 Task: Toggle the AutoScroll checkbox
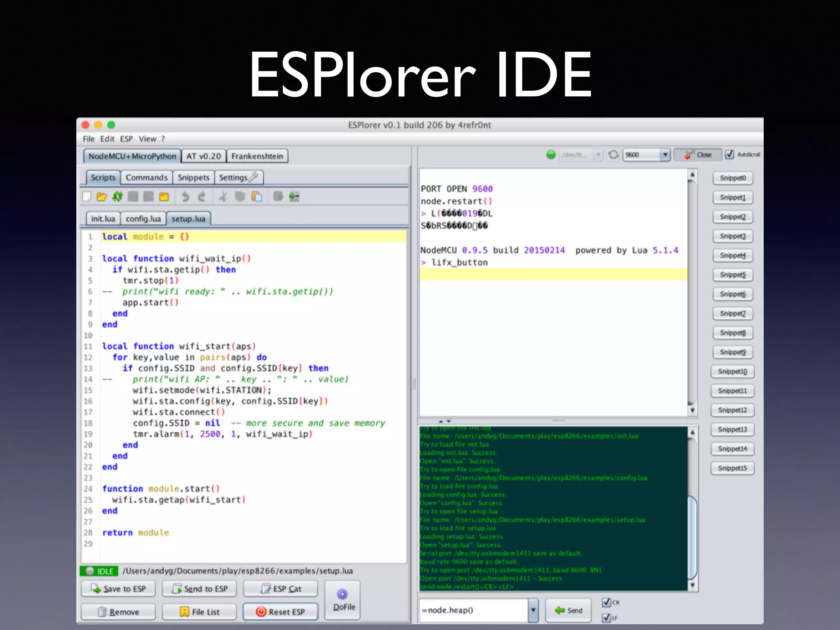coord(729,155)
